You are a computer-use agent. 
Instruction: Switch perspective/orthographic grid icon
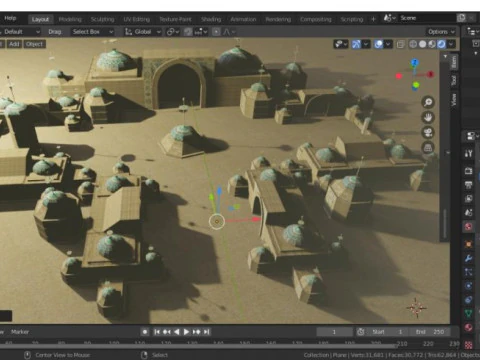428,147
